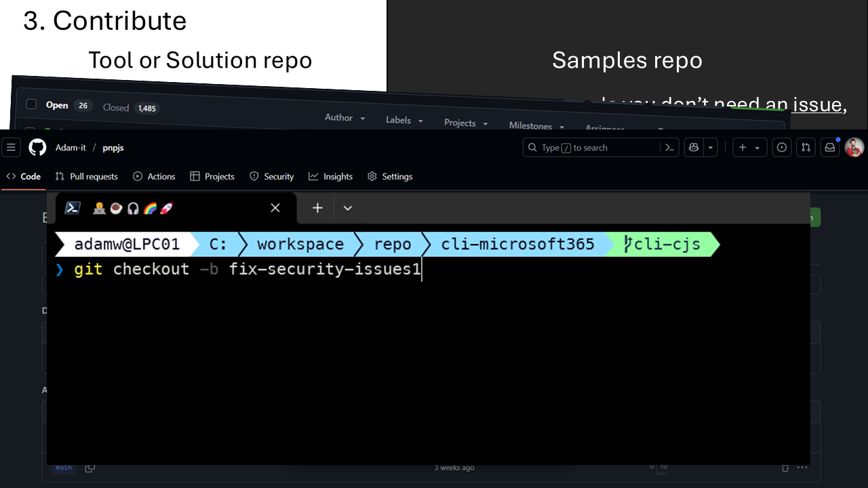Image resolution: width=868 pixels, height=488 pixels.
Task: Click the cli-cjs git branch segment
Action: [663, 244]
